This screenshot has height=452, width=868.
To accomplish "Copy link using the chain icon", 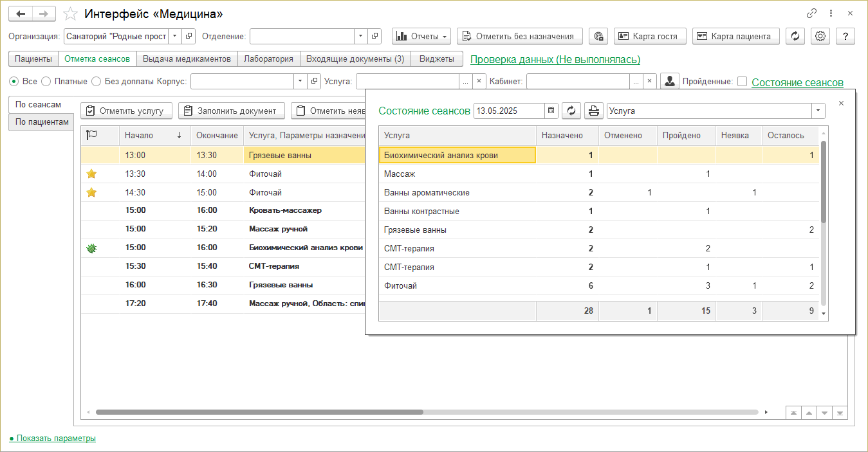I will click(x=811, y=14).
